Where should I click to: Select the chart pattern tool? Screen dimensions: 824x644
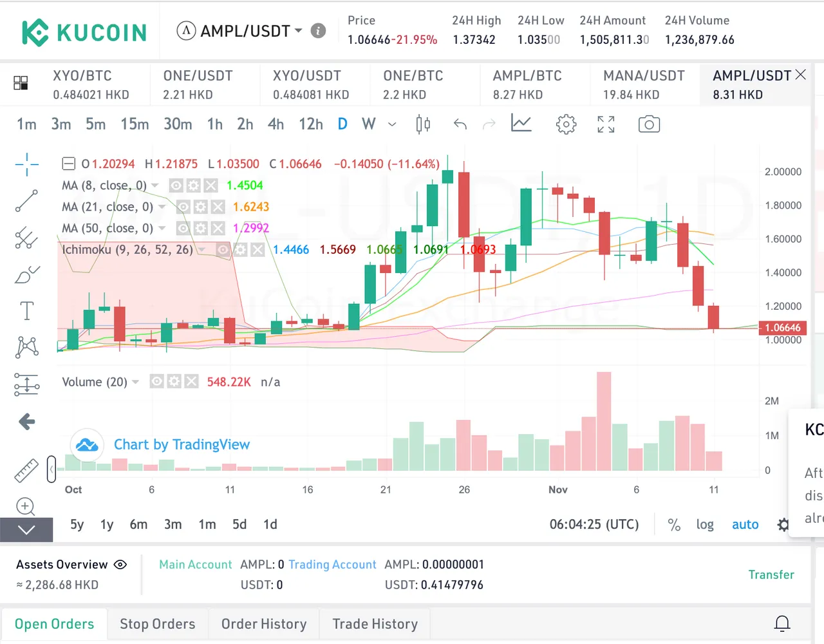tap(27, 348)
